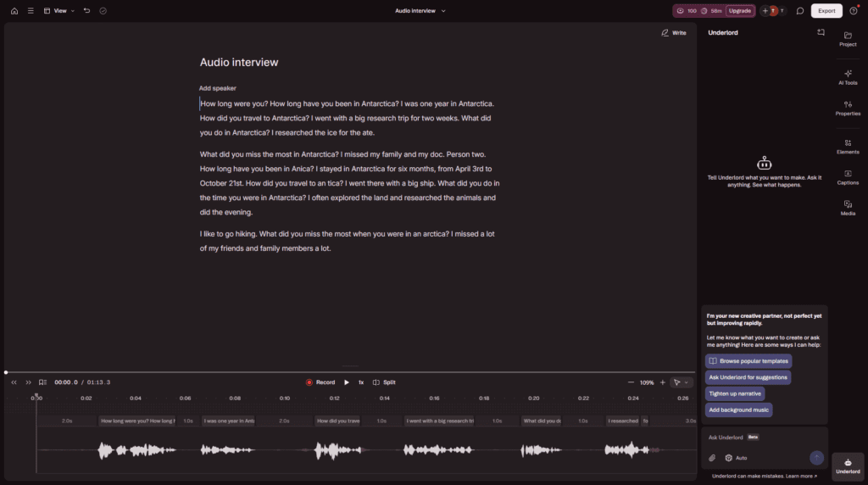Select the 'I researched' timeline clip
The width and height of the screenshot is (868, 485).
point(623,421)
